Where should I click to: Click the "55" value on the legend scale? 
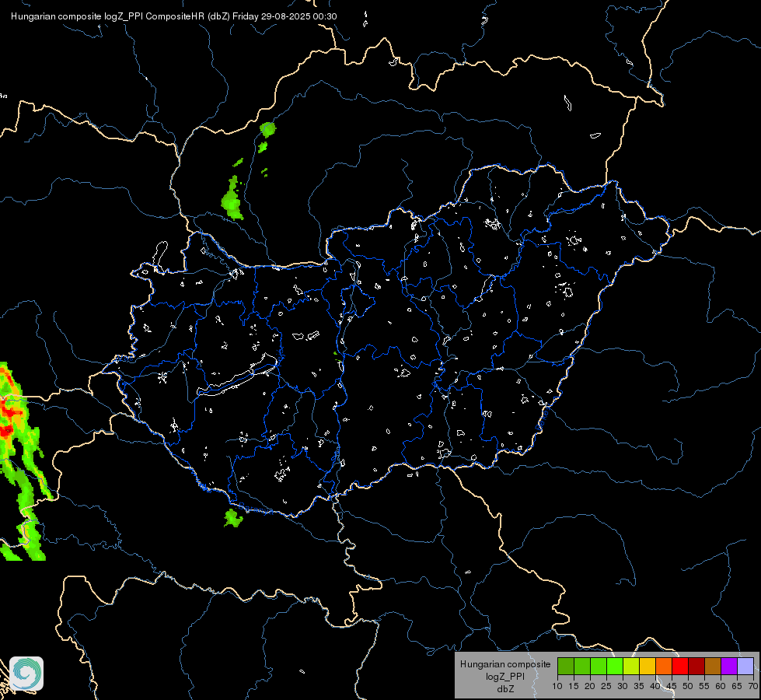tap(704, 687)
